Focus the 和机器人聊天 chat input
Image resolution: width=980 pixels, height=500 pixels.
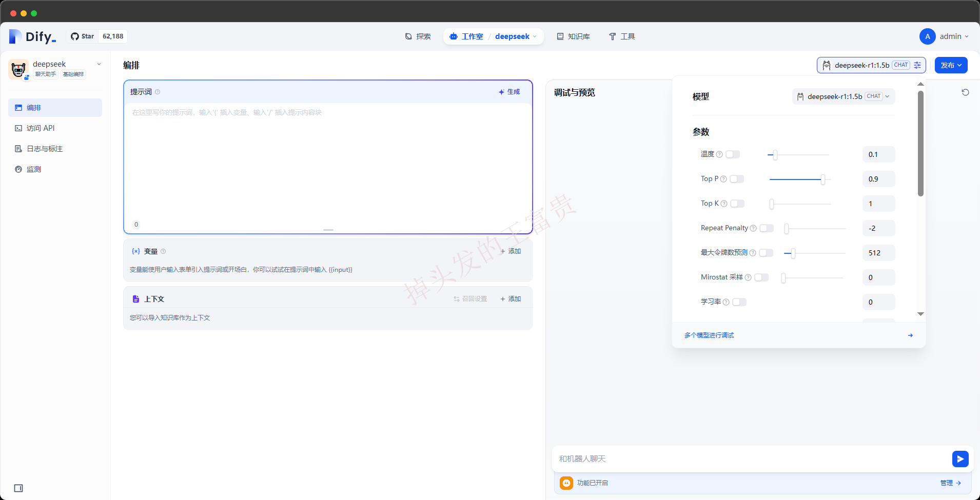752,459
